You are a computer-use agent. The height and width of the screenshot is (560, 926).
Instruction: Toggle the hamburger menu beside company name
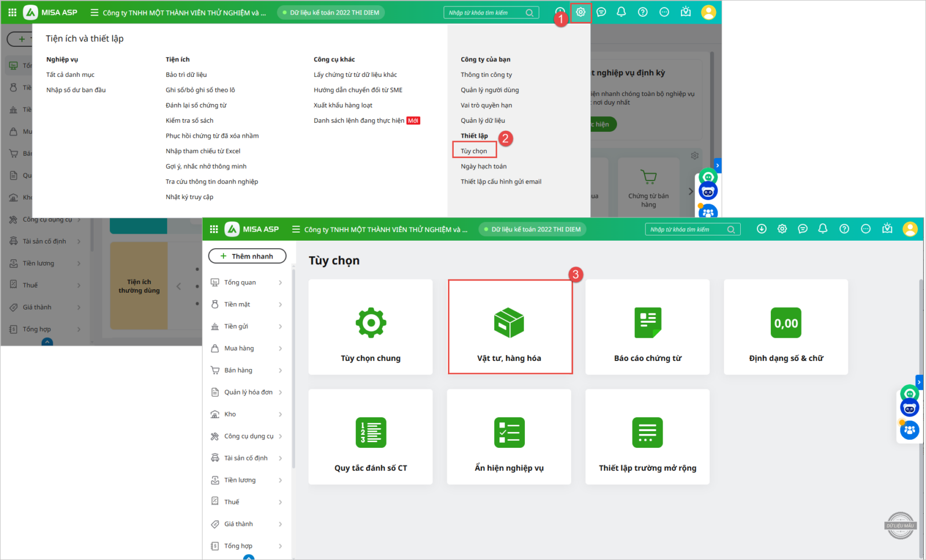click(x=296, y=229)
